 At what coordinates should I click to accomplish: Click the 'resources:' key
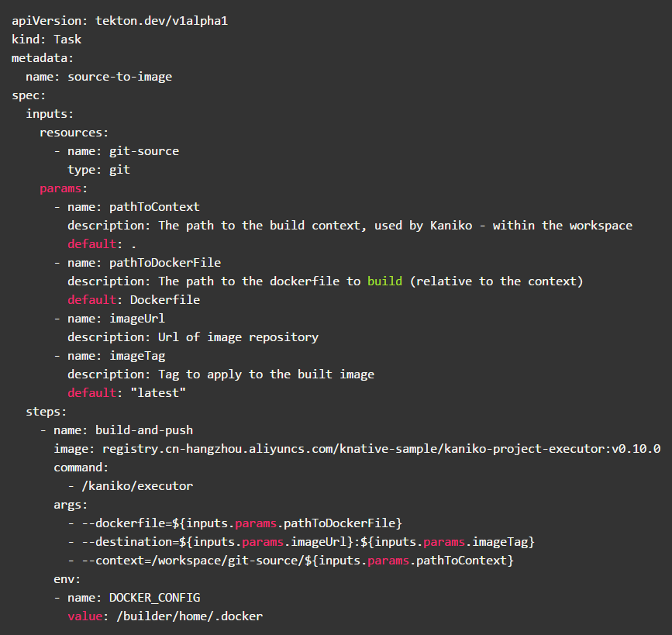coord(74,133)
